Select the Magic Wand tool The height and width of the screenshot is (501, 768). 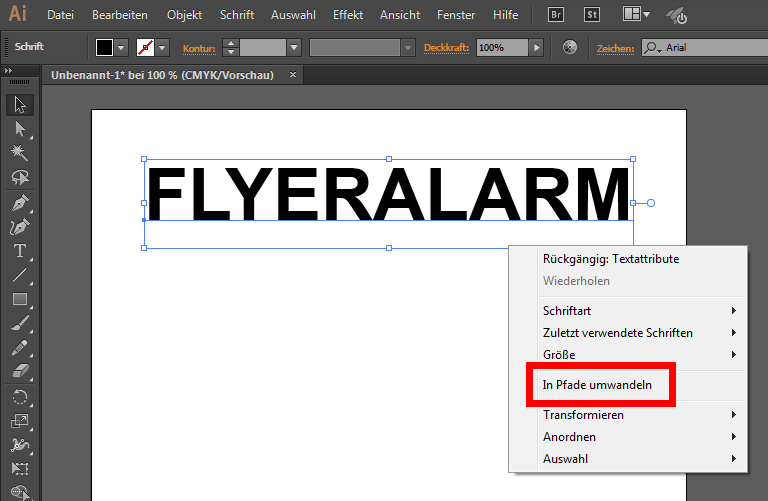pyautogui.click(x=19, y=152)
